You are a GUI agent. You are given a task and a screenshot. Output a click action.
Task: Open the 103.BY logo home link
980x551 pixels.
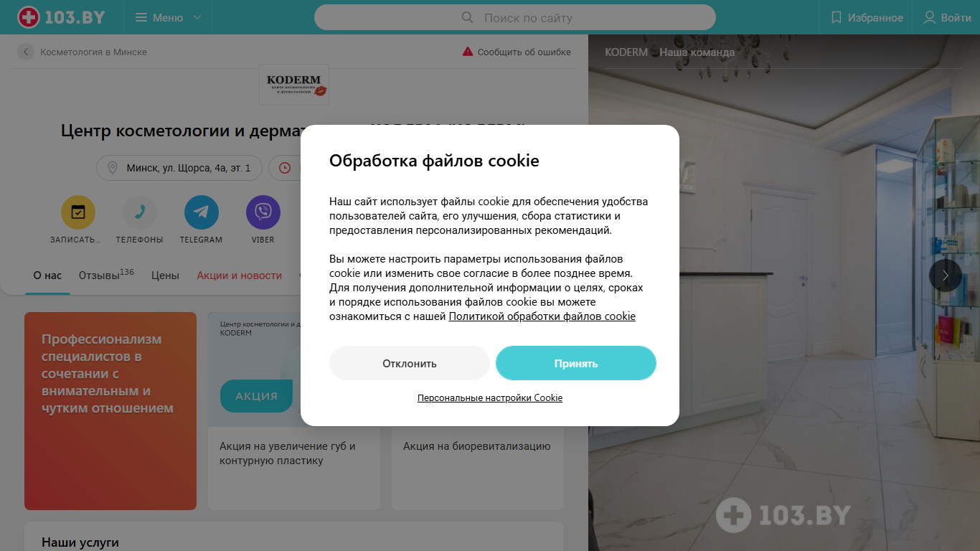point(61,17)
